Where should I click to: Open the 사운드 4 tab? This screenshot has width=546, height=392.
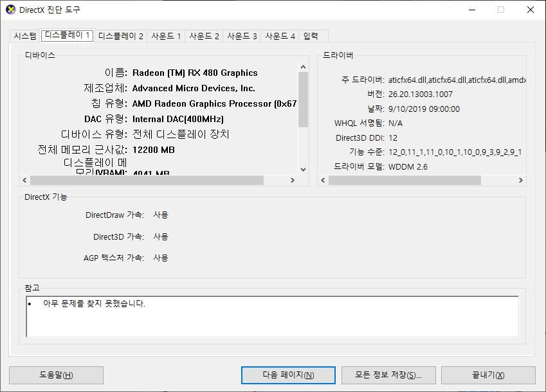(280, 36)
